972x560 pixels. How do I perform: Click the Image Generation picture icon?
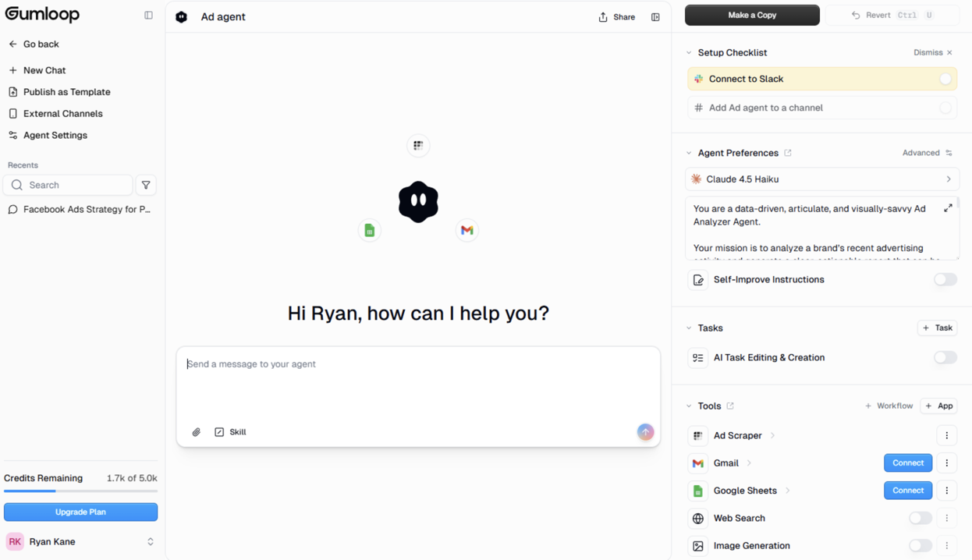pos(698,546)
